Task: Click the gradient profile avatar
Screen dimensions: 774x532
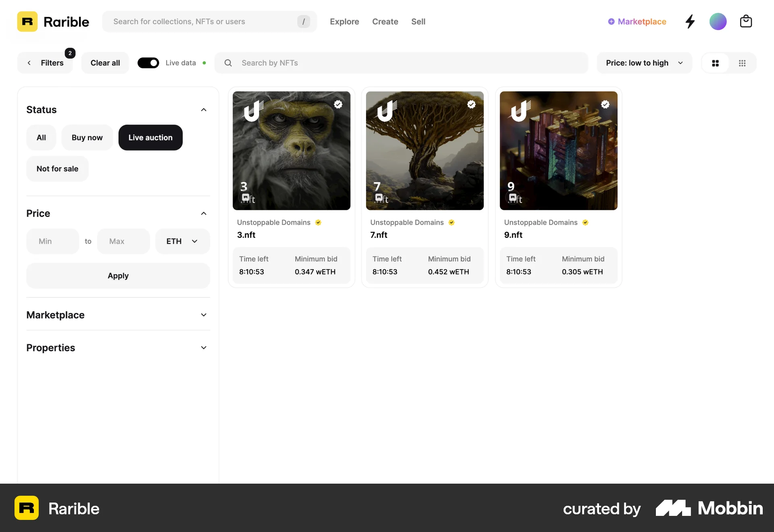Action: pos(718,21)
